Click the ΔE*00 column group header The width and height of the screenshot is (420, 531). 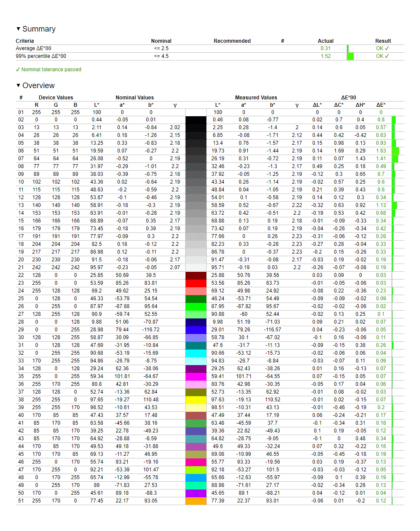(347, 98)
